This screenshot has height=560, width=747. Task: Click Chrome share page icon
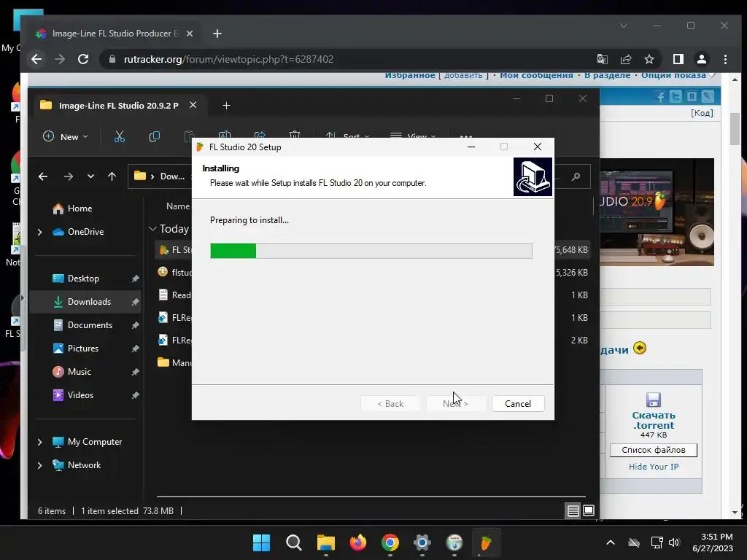[x=625, y=59]
